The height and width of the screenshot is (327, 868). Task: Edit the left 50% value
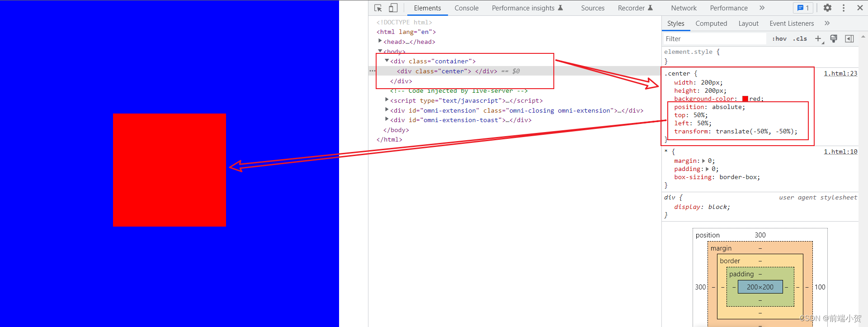click(703, 123)
